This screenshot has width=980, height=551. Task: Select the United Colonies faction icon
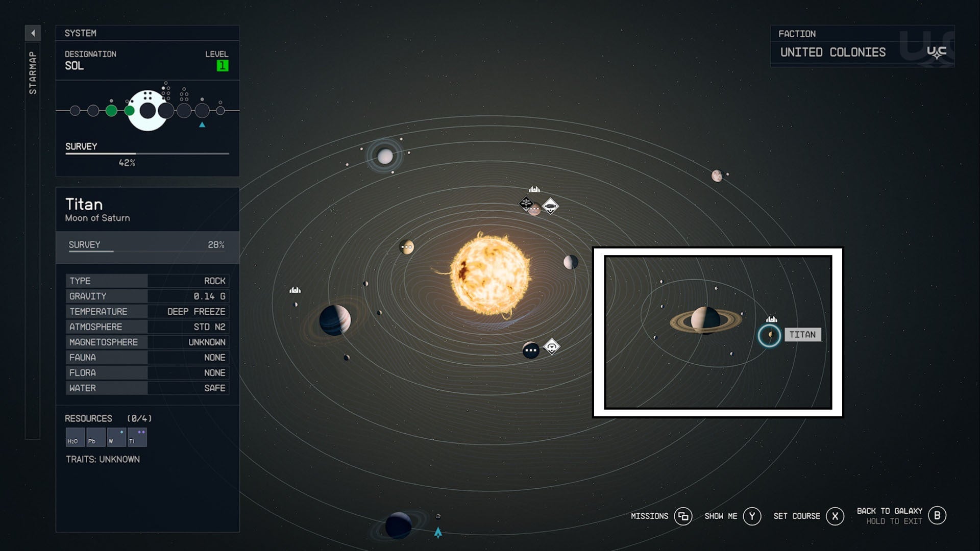tap(936, 52)
